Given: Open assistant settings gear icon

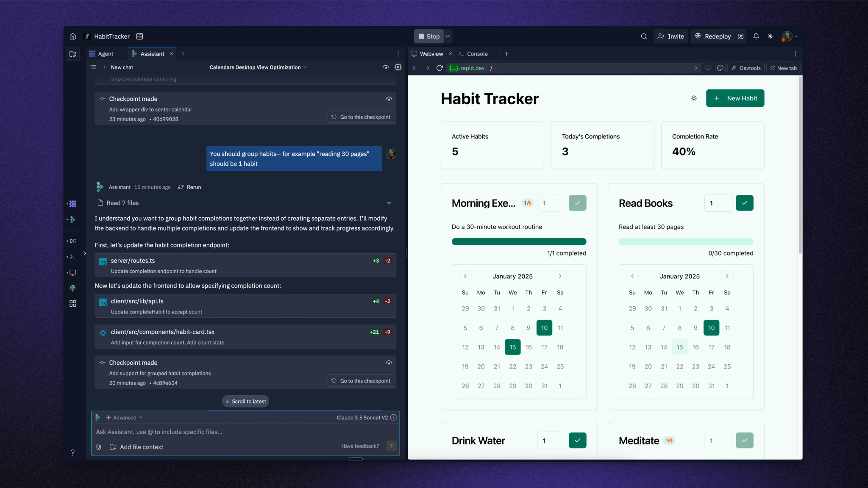Looking at the screenshot, I should (x=398, y=67).
